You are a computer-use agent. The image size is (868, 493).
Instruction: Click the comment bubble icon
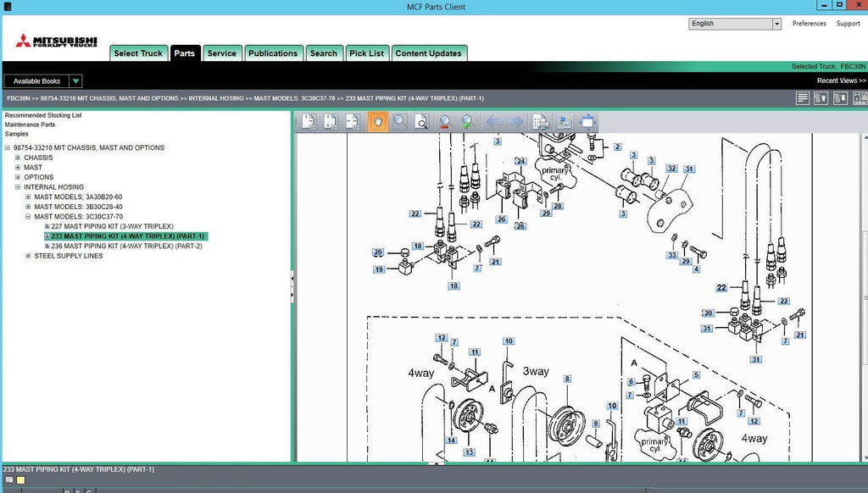tap(9, 480)
